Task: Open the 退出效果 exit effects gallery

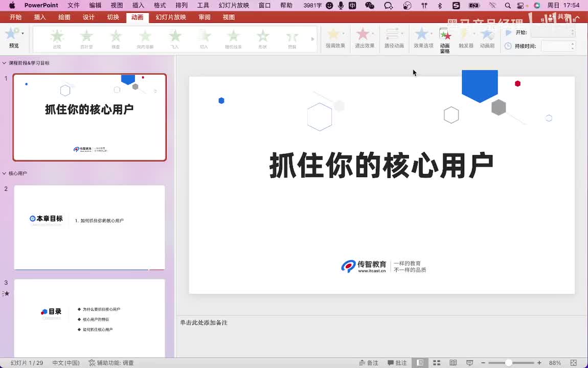Action: pos(365,38)
